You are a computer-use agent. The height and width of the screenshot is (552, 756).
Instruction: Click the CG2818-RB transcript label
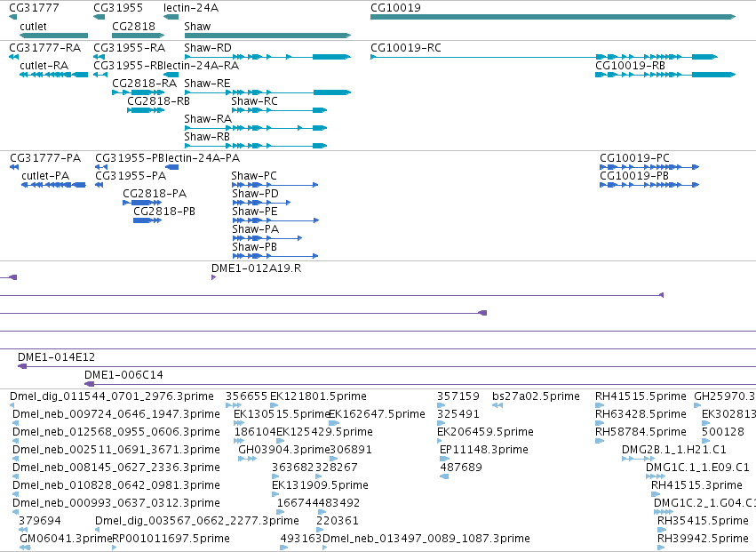159,101
